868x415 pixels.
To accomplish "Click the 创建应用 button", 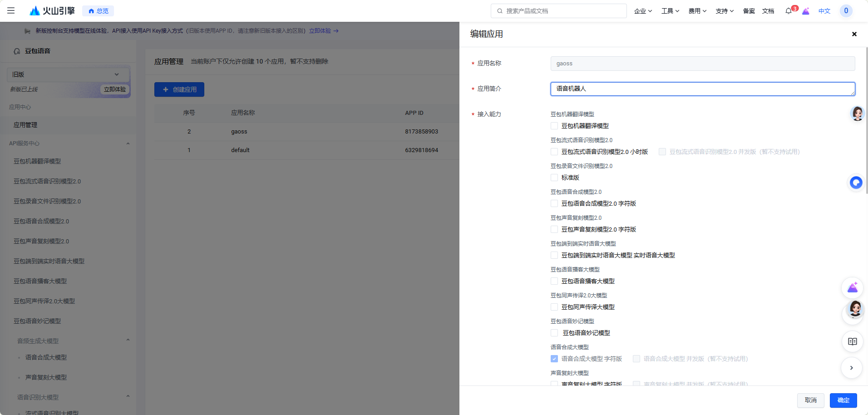I will click(x=179, y=89).
